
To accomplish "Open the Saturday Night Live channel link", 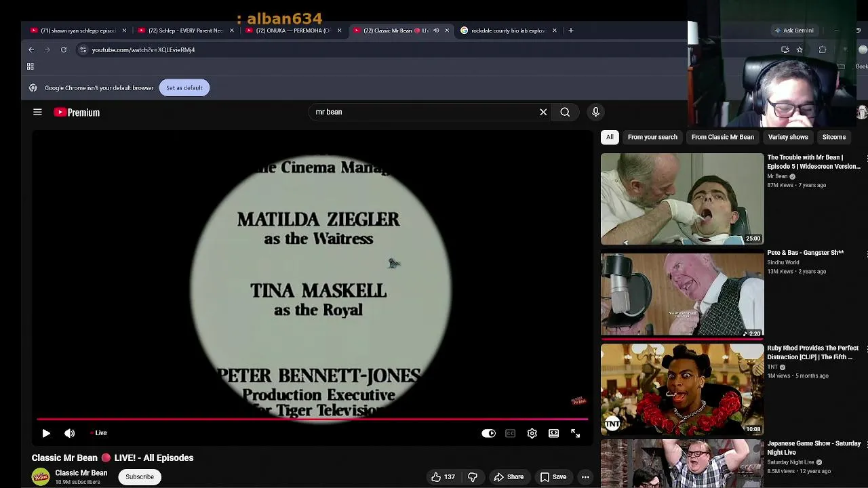I will pos(791,462).
